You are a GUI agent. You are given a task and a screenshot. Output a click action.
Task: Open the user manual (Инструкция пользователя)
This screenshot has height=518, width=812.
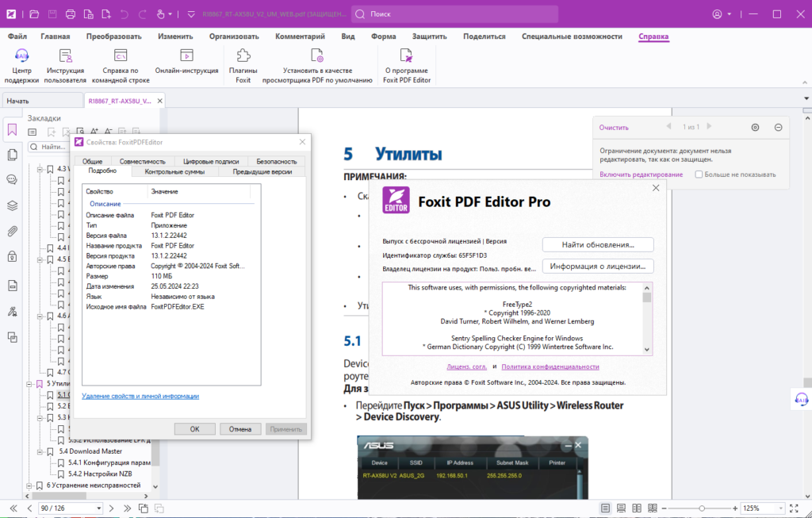point(65,66)
